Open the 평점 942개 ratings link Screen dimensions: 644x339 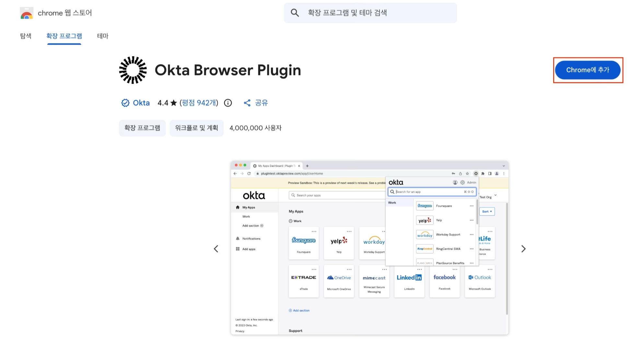click(x=199, y=103)
